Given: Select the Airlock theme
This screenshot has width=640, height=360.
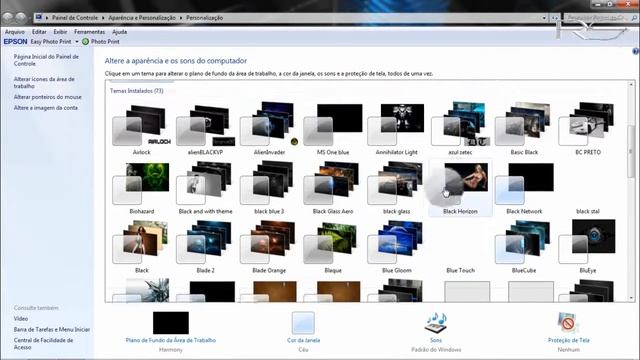Looking at the screenshot, I should click(142, 130).
